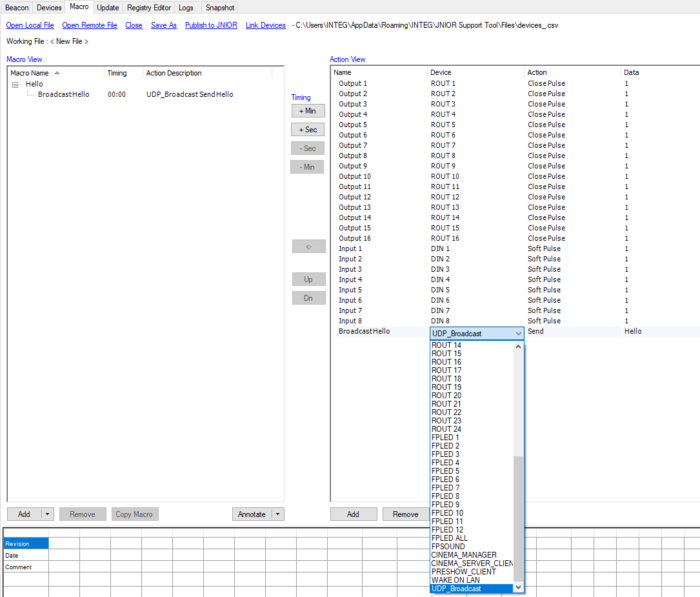Open the Registry Editor tab
700x597 pixels.
pyautogui.click(x=149, y=8)
